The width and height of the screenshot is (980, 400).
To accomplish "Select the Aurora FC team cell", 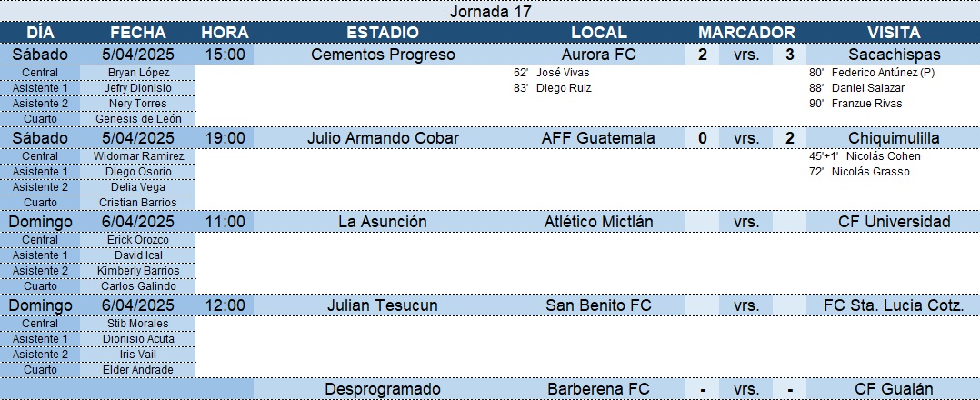I will tap(599, 55).
